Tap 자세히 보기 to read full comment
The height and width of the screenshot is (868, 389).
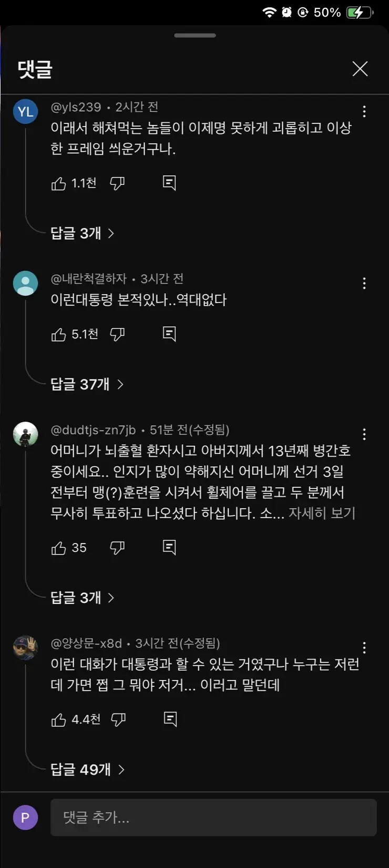(322, 513)
